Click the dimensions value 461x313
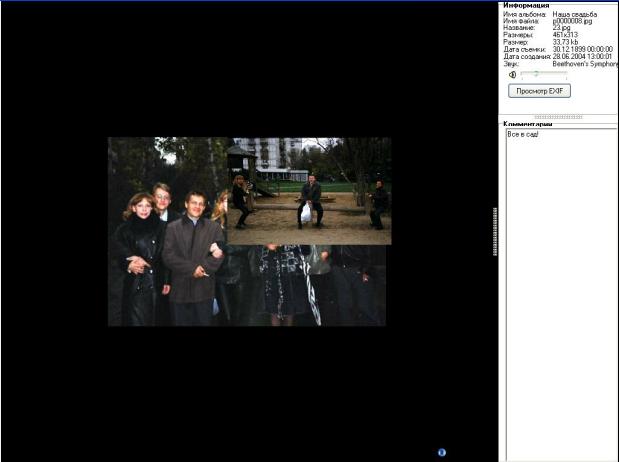 coord(565,35)
